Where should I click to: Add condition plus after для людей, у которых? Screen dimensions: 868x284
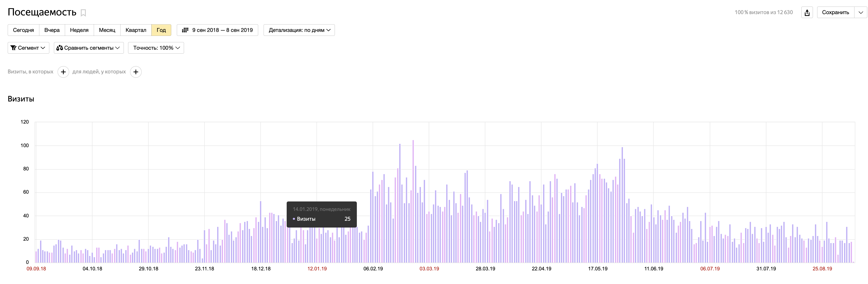click(x=136, y=72)
